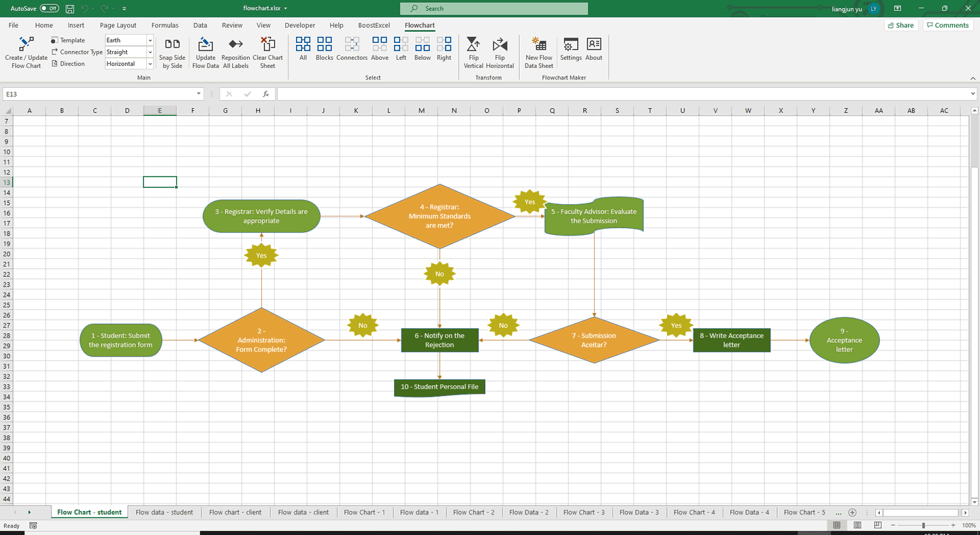
Task: Toggle the AutoSave switch
Action: (49, 8)
